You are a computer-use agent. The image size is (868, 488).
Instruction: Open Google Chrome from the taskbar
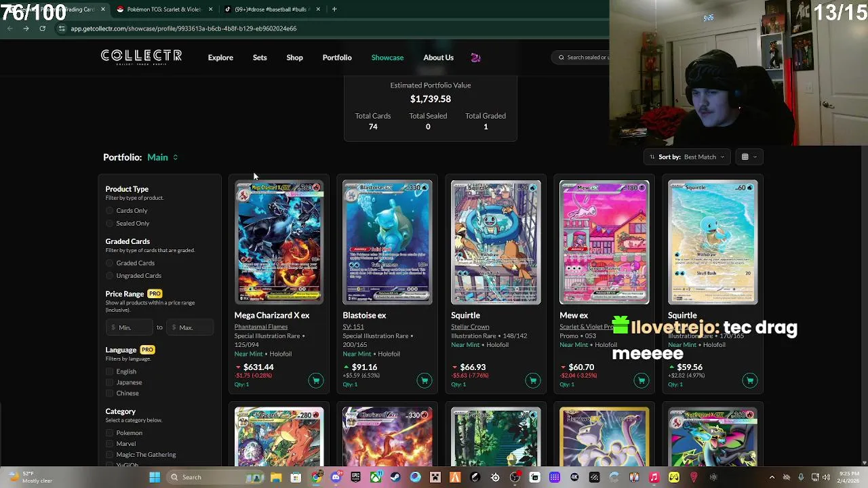tap(316, 477)
